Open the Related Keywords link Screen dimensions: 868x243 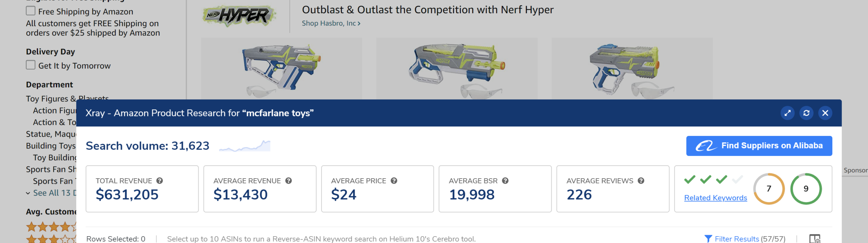(x=715, y=198)
